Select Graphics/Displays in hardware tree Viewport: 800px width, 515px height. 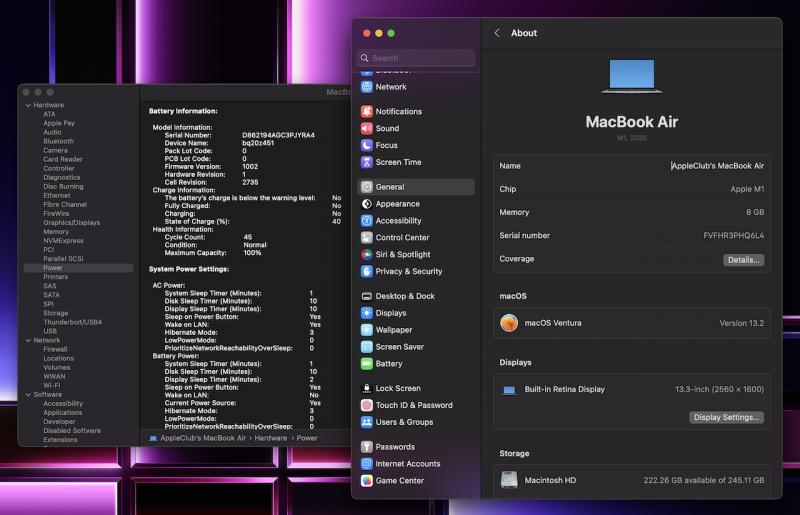(71, 223)
